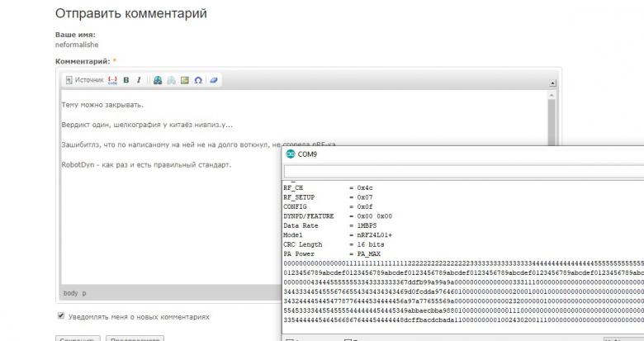Open the insert image dialog

tap(185, 80)
